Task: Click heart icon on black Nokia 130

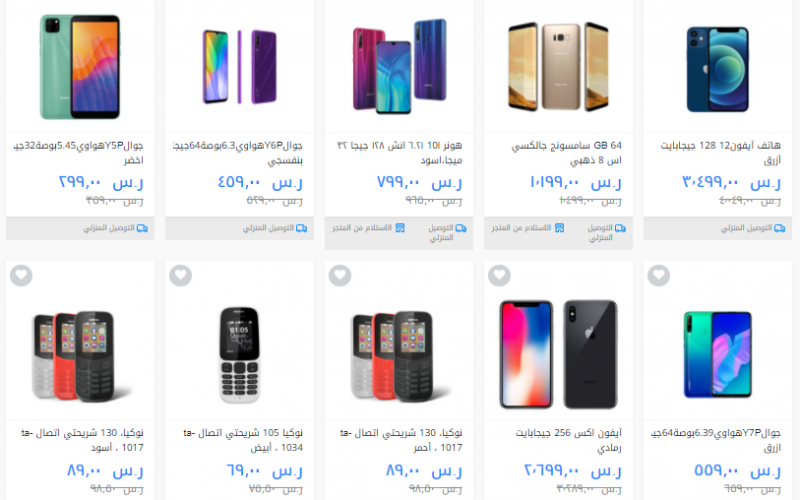Action: 21,276
